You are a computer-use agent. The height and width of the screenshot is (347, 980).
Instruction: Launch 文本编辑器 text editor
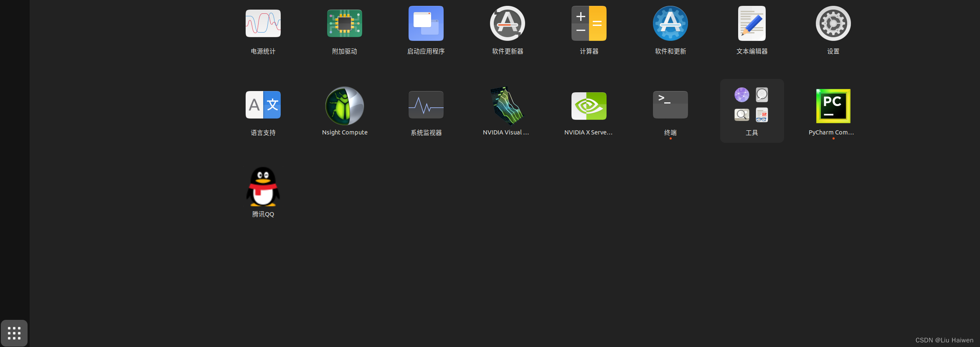coord(752,23)
